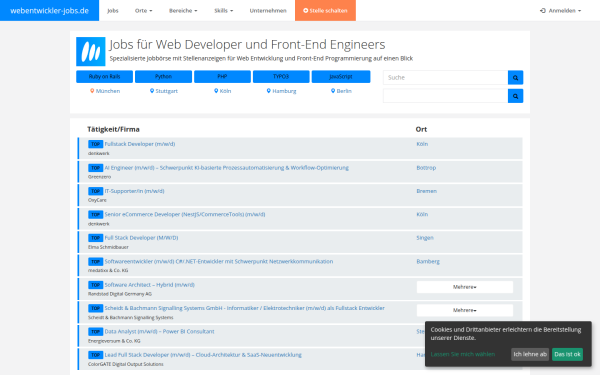Open the Berlin location link
Viewport: 600px width, 375px height.
coord(344,91)
